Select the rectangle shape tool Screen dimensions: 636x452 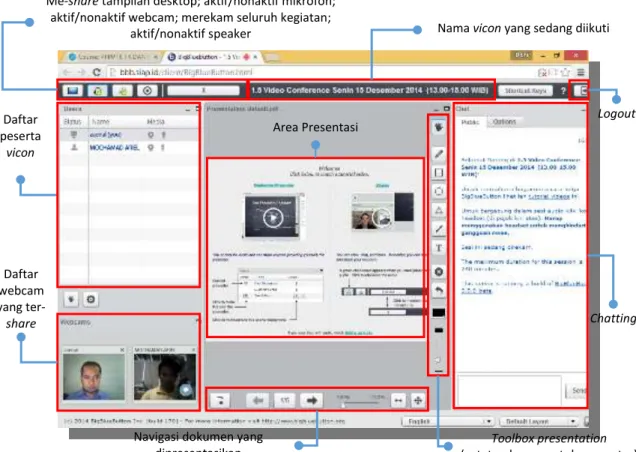(x=438, y=172)
